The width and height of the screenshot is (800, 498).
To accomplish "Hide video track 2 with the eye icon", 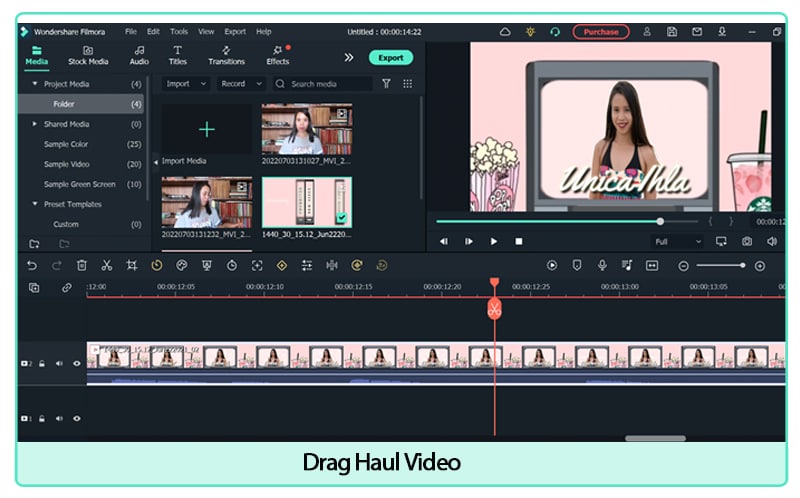I will click(77, 364).
